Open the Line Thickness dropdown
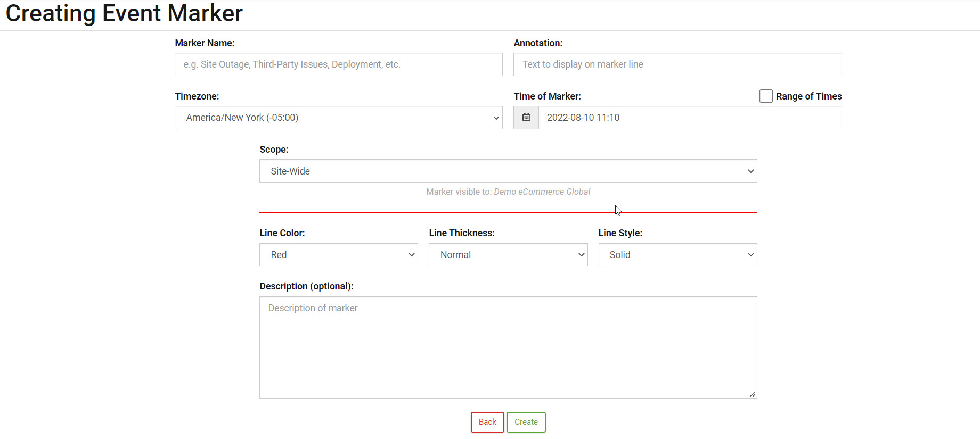Viewport: 980px width, 439px height. pyautogui.click(x=508, y=255)
